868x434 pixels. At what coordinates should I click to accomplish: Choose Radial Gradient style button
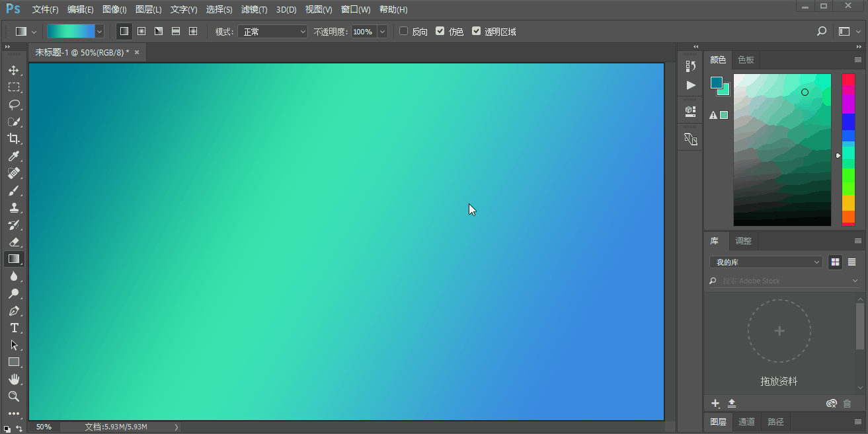[x=141, y=31]
